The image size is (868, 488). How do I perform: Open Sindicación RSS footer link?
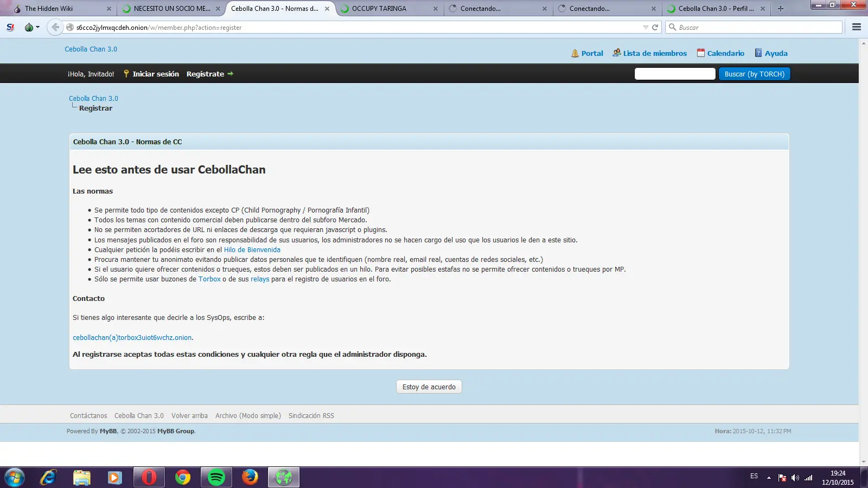click(x=311, y=416)
